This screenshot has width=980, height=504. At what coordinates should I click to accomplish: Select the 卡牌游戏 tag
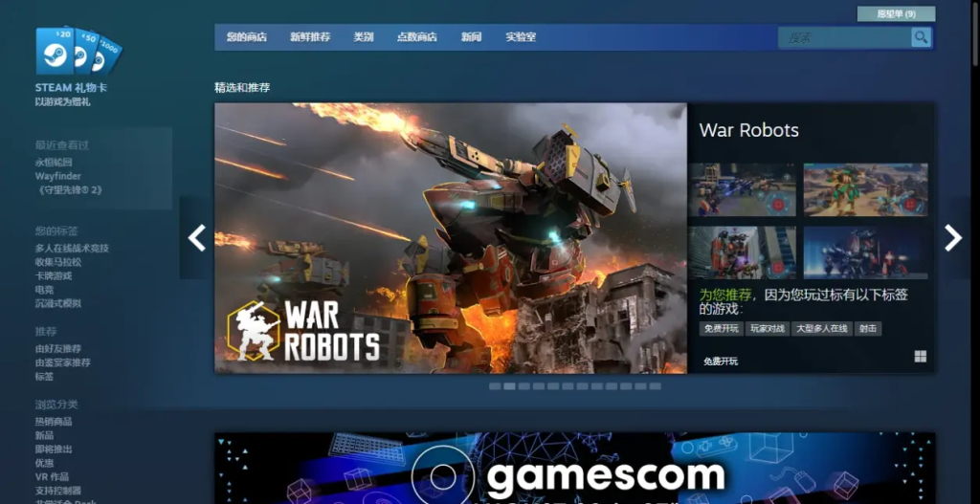(54, 275)
